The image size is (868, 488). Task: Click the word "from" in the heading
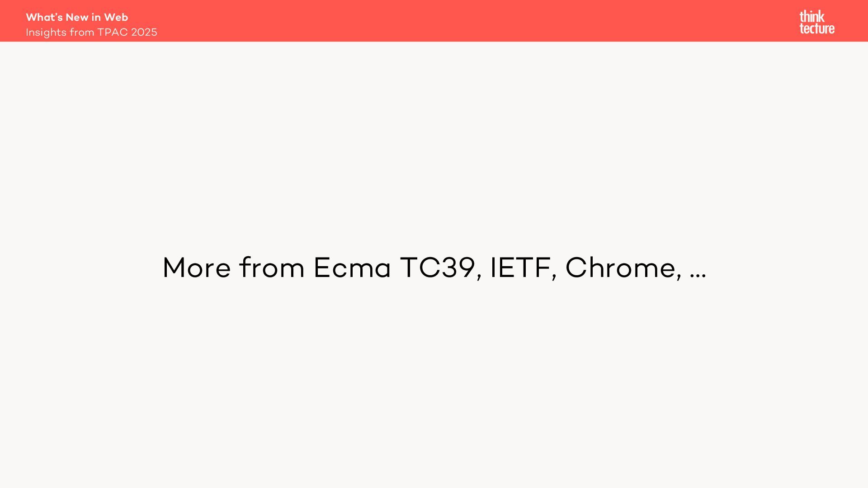coord(272,267)
